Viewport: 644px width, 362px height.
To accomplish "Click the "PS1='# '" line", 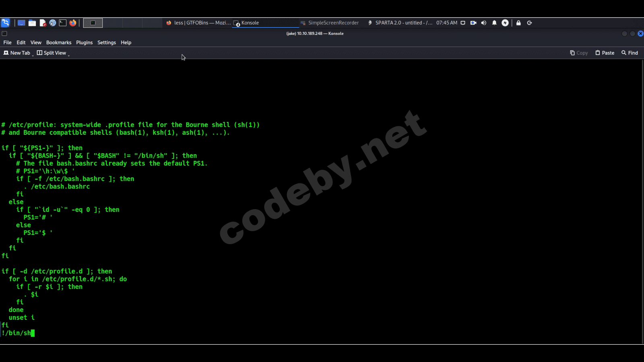I will pos(38,218).
